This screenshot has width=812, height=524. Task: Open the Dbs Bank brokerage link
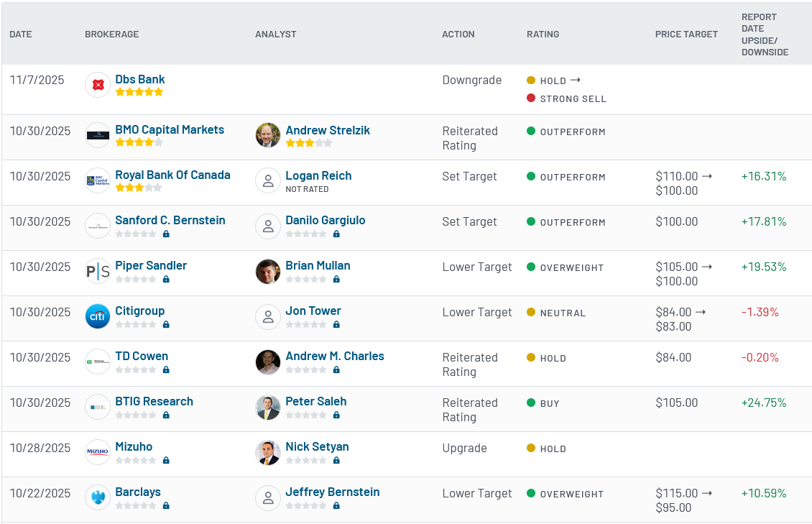coord(140,79)
